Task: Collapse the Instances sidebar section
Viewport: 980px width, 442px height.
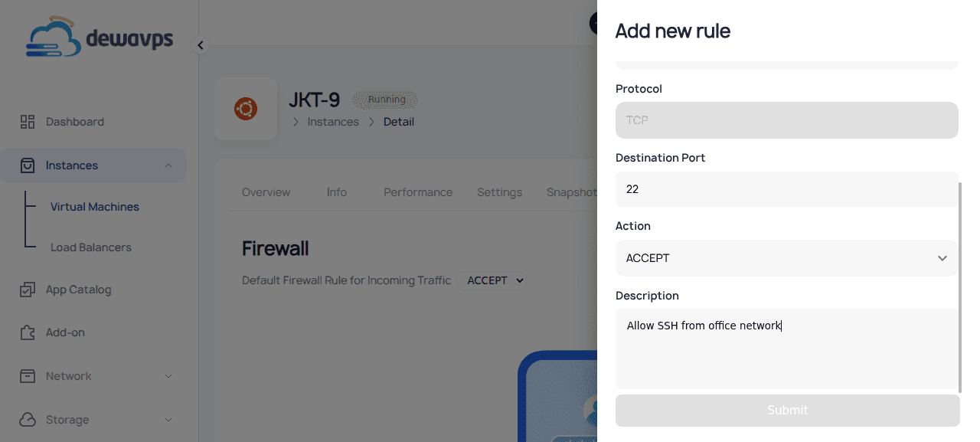Action: pos(169,165)
